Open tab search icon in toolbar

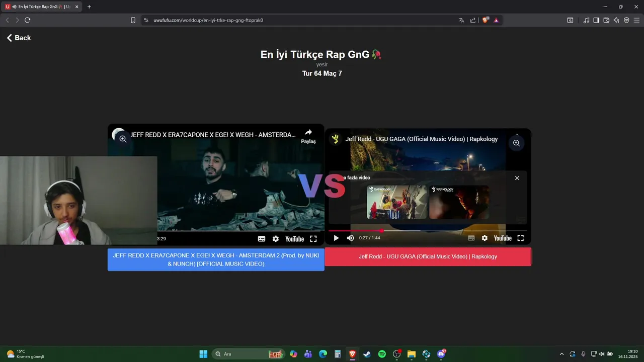570,20
